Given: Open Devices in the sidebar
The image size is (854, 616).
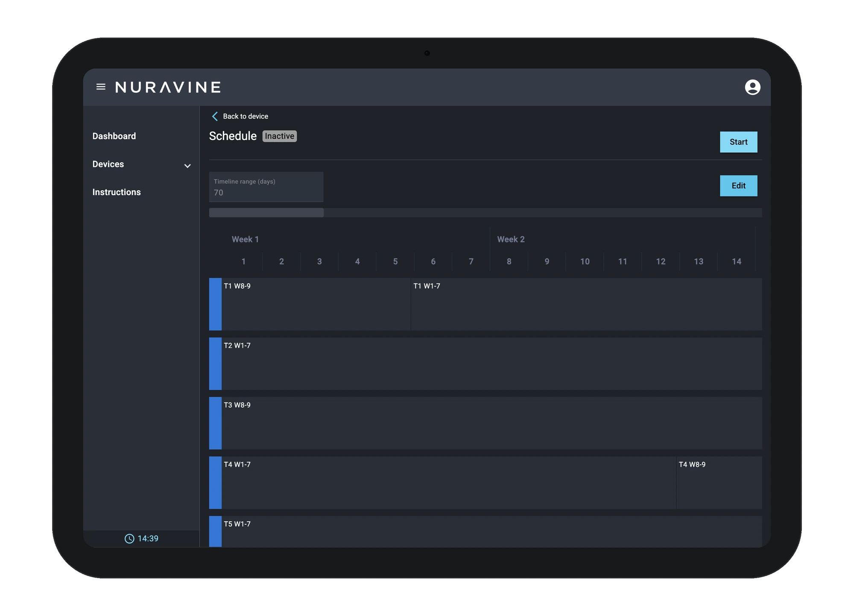Looking at the screenshot, I should [108, 164].
